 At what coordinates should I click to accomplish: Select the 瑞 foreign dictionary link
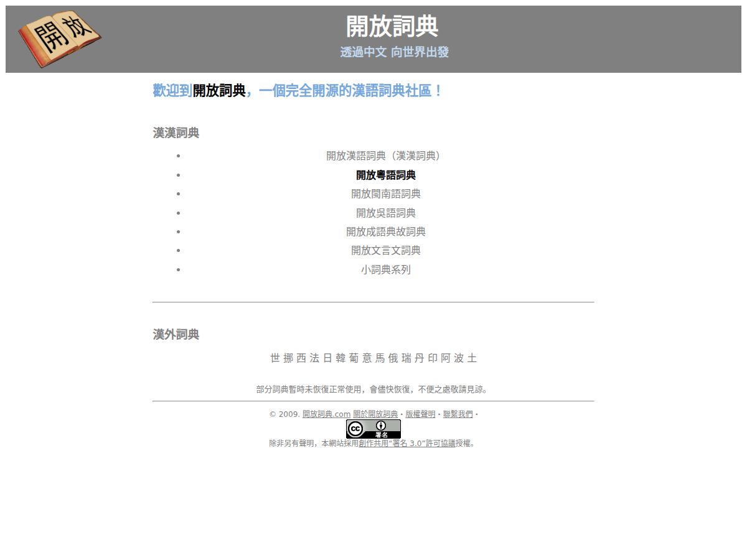pos(406,358)
